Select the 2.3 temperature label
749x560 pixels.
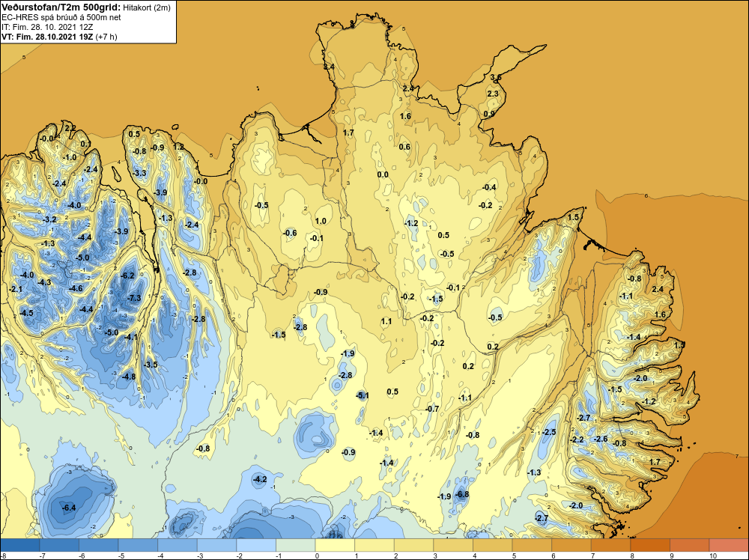(x=493, y=94)
